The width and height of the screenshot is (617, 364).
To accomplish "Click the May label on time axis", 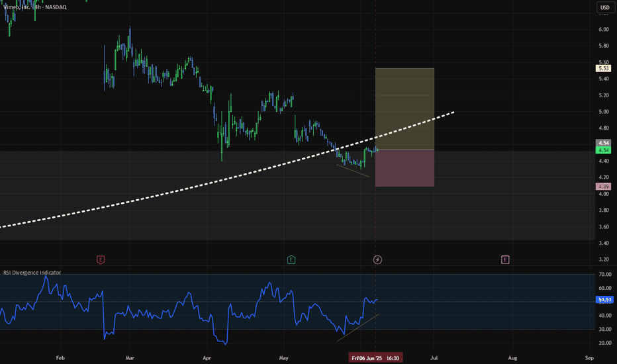I will tap(284, 358).
